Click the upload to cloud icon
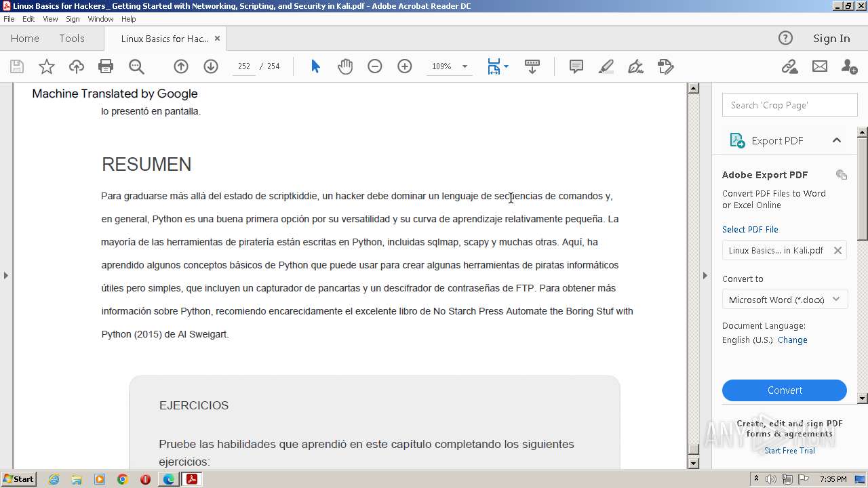Image resolution: width=868 pixels, height=488 pixels. click(77, 66)
